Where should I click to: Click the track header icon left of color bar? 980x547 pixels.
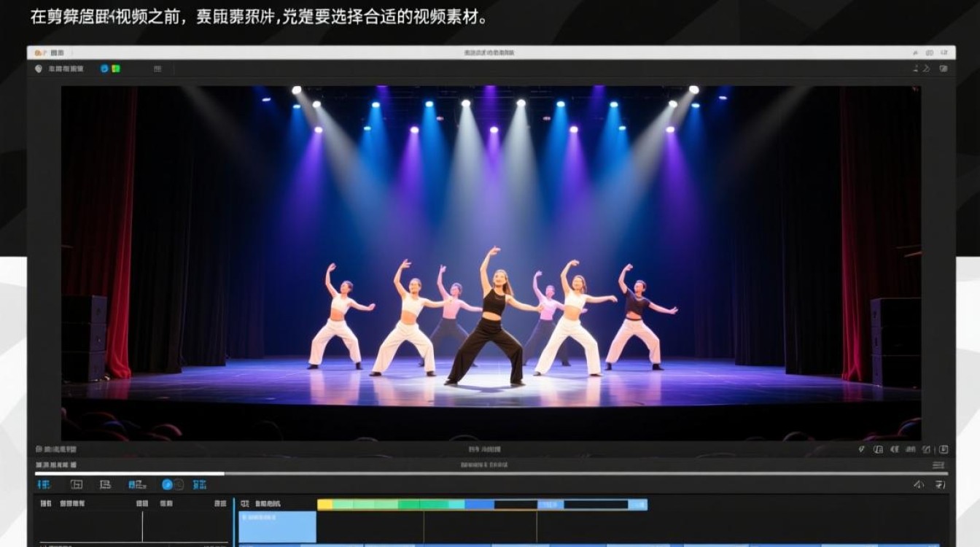[244, 504]
